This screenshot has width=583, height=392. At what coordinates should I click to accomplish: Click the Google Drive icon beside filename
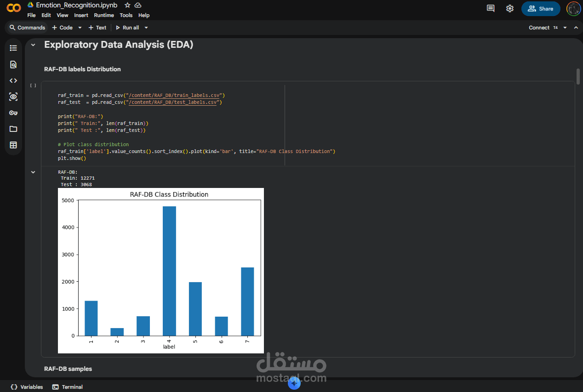(x=30, y=5)
